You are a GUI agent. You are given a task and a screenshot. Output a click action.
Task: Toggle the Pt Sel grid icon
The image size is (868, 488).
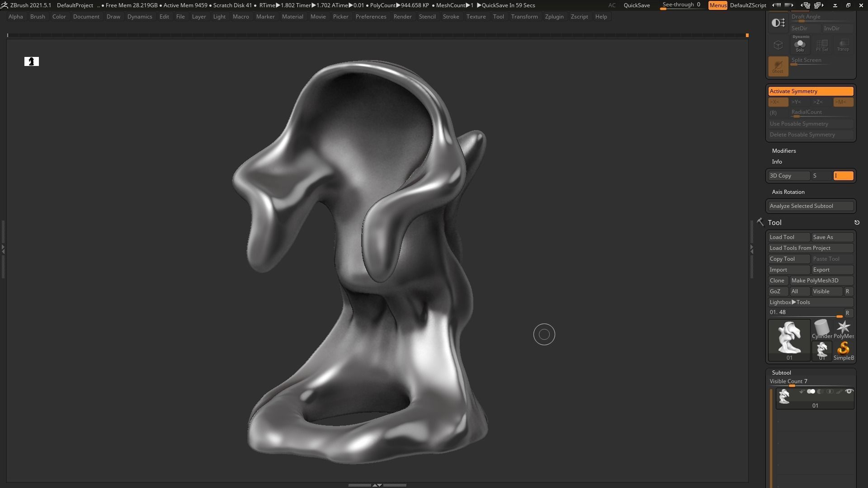822,45
